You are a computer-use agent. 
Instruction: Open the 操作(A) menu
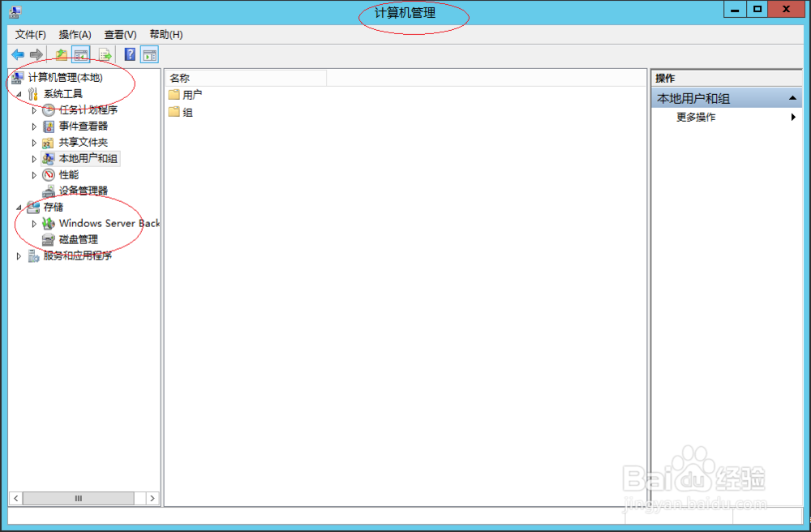coord(73,34)
